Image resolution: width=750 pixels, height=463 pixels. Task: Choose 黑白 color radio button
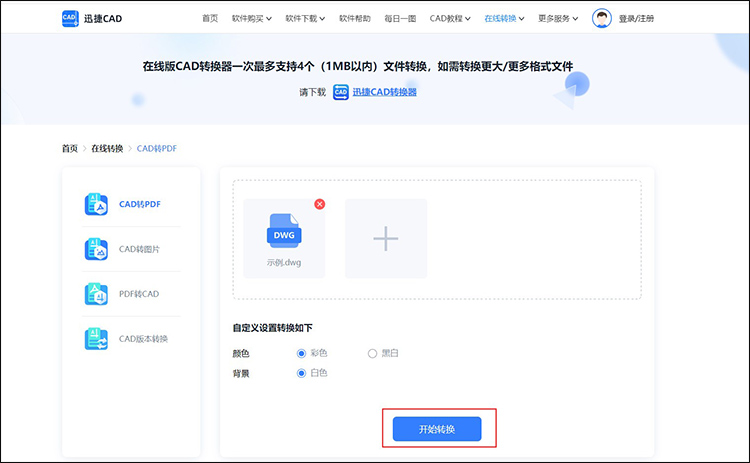coord(372,353)
